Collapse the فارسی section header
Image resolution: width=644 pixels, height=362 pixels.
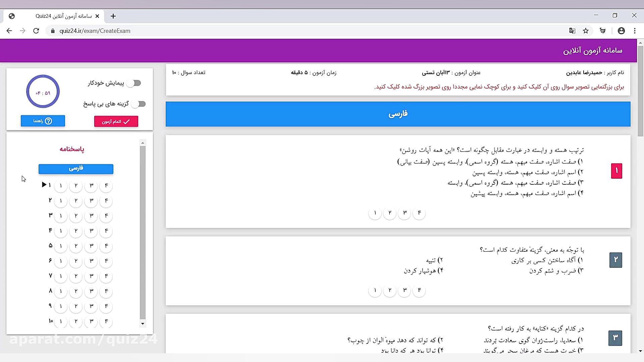pos(398,114)
